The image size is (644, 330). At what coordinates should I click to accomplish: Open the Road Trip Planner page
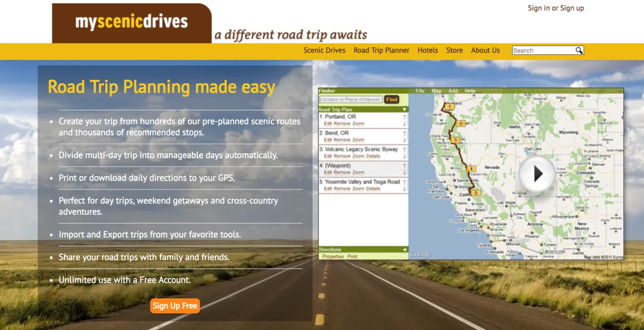381,50
